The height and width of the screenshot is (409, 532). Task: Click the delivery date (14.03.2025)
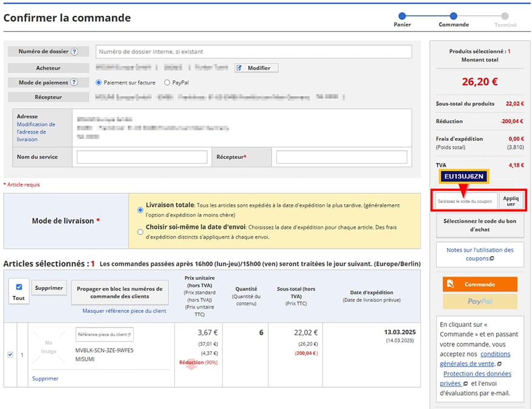400,340
